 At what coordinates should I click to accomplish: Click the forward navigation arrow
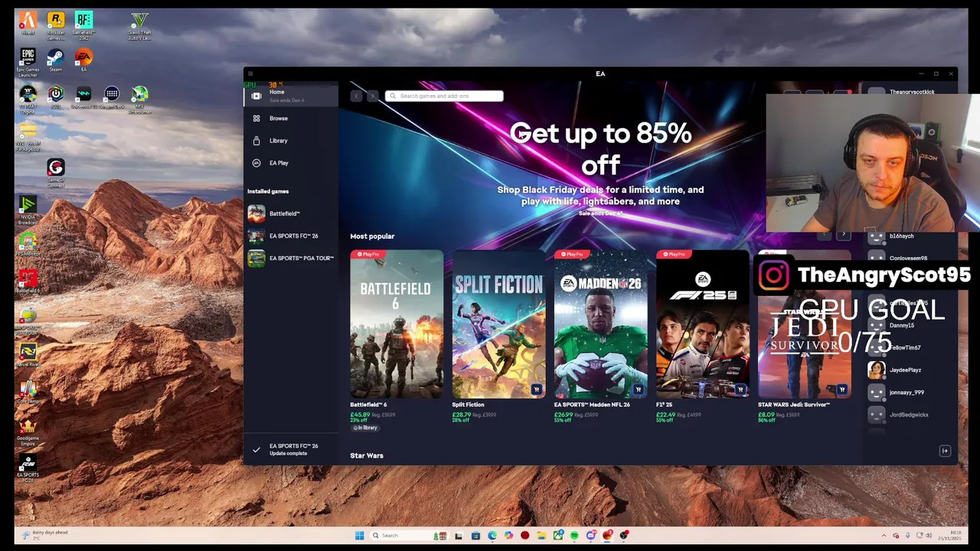point(372,96)
